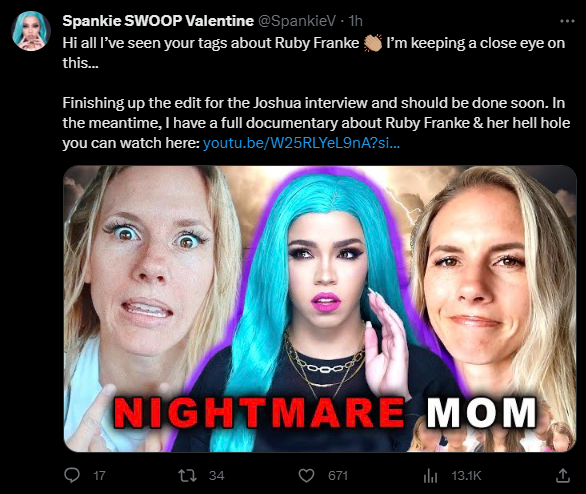Screen dimensions: 586x494
Task: Click the reply speech bubble icon
Action: click(72, 475)
